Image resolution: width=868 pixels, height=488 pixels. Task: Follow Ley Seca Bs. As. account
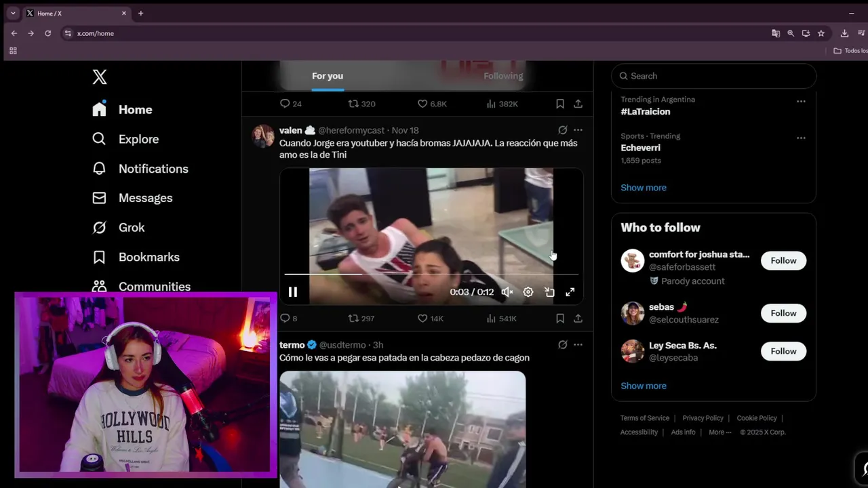(783, 351)
